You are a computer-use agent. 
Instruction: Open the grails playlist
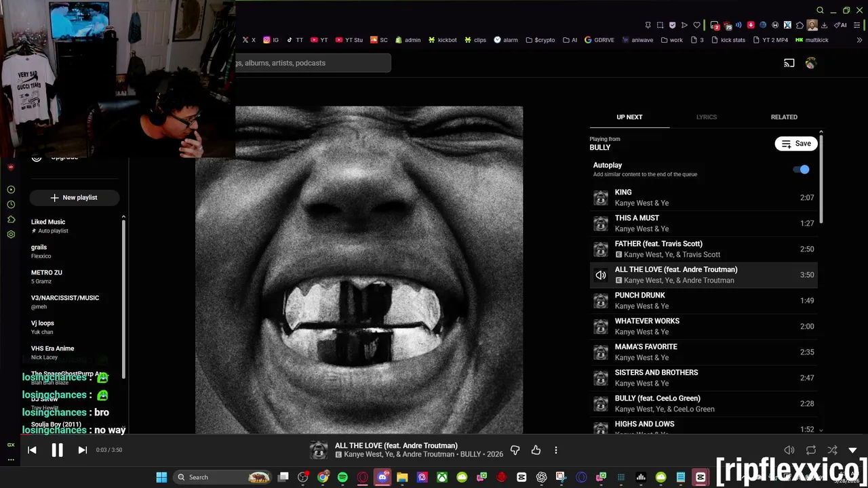(x=75, y=251)
